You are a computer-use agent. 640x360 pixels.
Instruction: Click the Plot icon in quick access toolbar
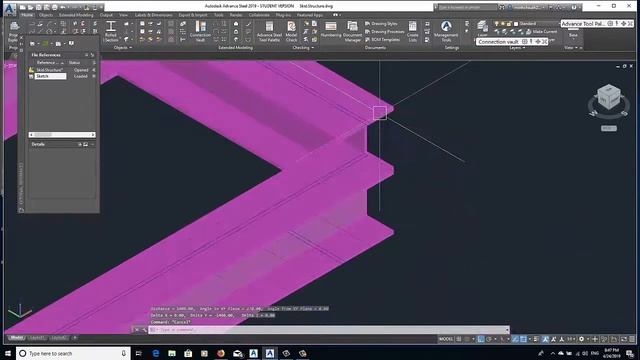54,7
